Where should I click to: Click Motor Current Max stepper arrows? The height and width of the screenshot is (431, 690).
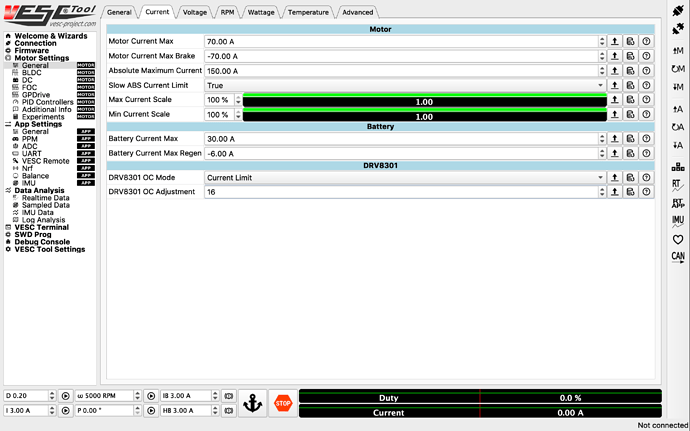602,41
